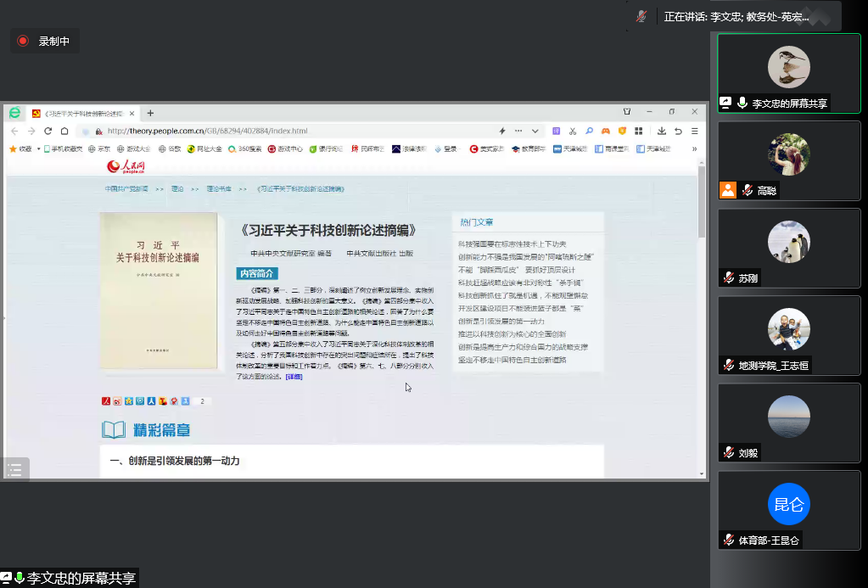Open the bottom-left meeting list panel icon
868x588 pixels.
click(x=14, y=470)
